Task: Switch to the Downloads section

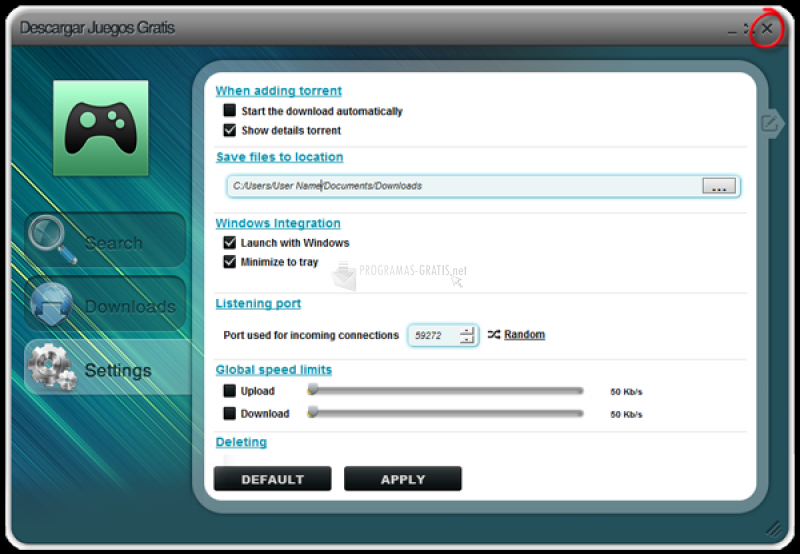Action: (x=105, y=304)
